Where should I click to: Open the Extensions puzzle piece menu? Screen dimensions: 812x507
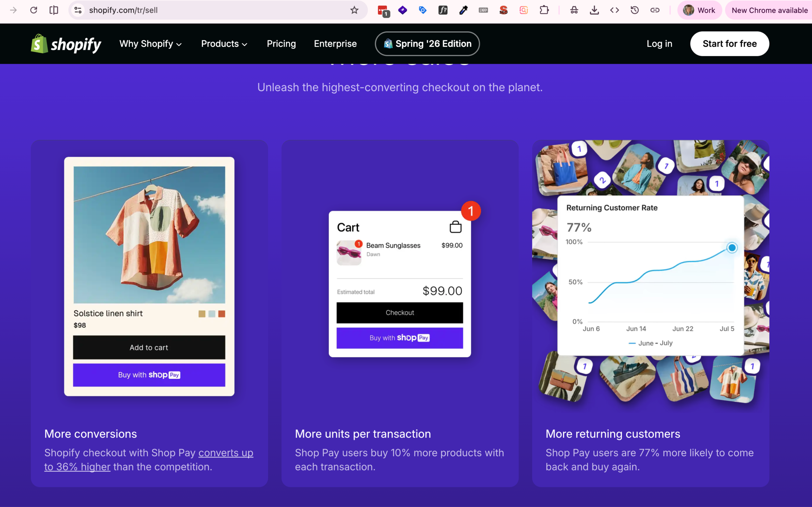(544, 10)
